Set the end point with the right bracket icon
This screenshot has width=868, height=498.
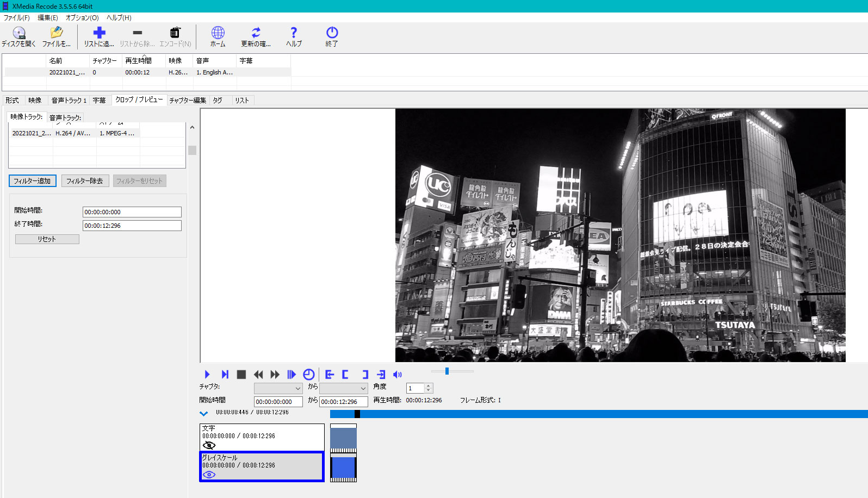point(365,374)
